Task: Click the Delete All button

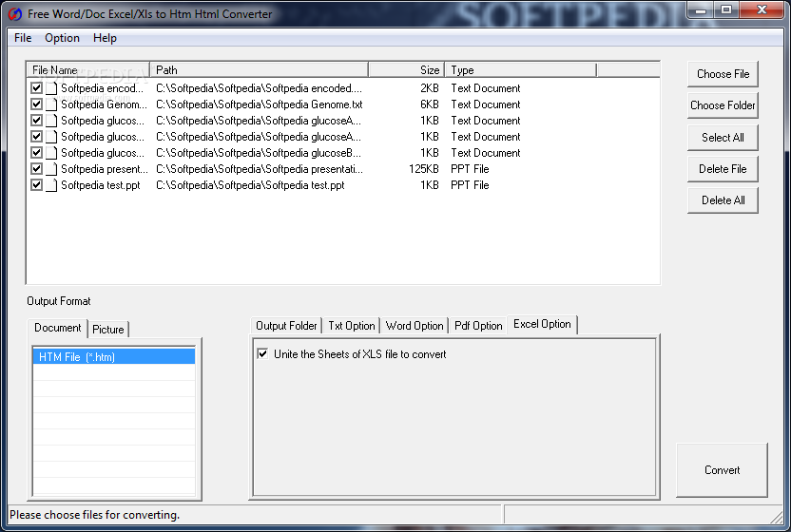Action: point(723,200)
